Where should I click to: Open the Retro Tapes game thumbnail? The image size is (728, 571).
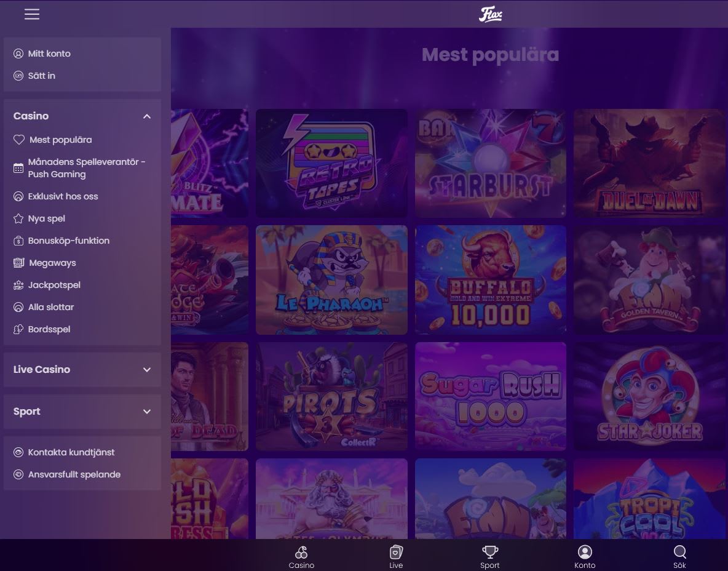(x=331, y=164)
